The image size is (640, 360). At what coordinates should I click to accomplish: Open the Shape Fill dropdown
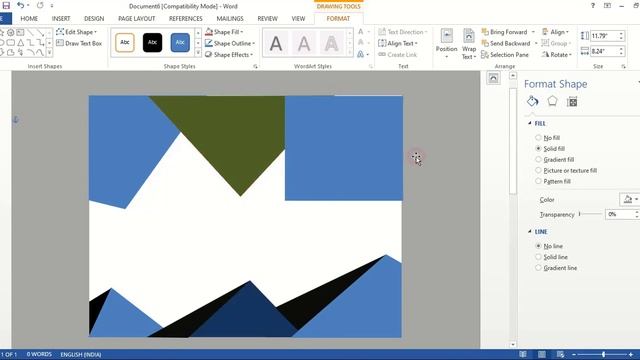(224, 32)
